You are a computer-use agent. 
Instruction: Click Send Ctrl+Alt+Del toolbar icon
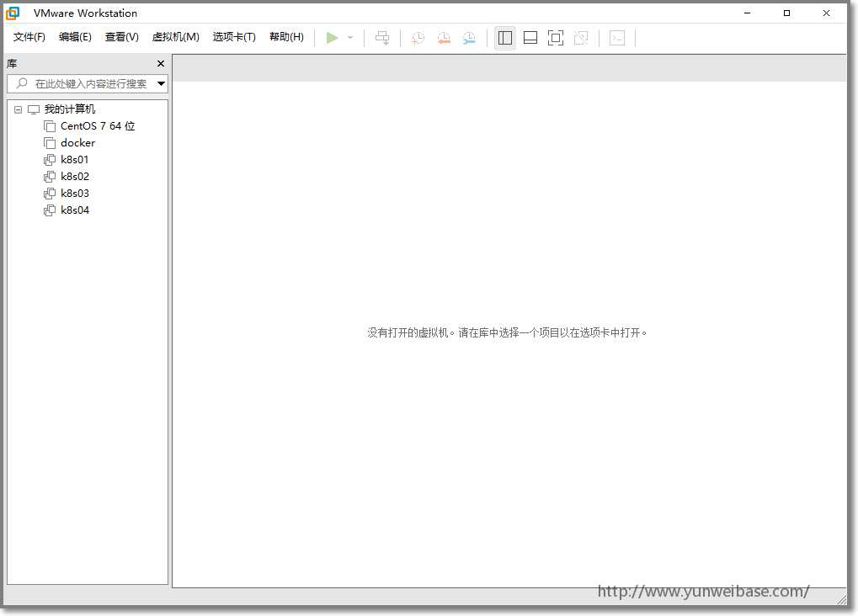382,38
